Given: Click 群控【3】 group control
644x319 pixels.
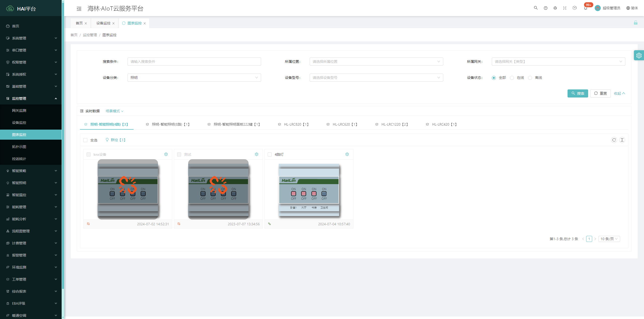Looking at the screenshot, I should 115,140.
